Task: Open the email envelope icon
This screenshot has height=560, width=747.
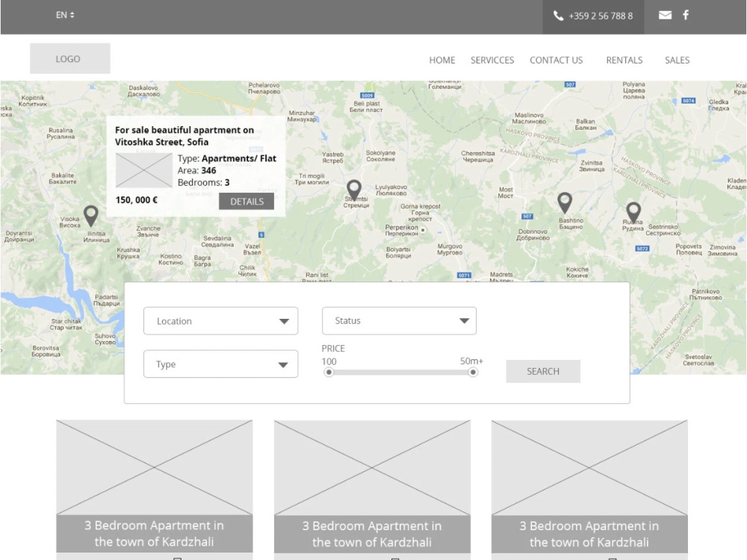Action: point(665,15)
